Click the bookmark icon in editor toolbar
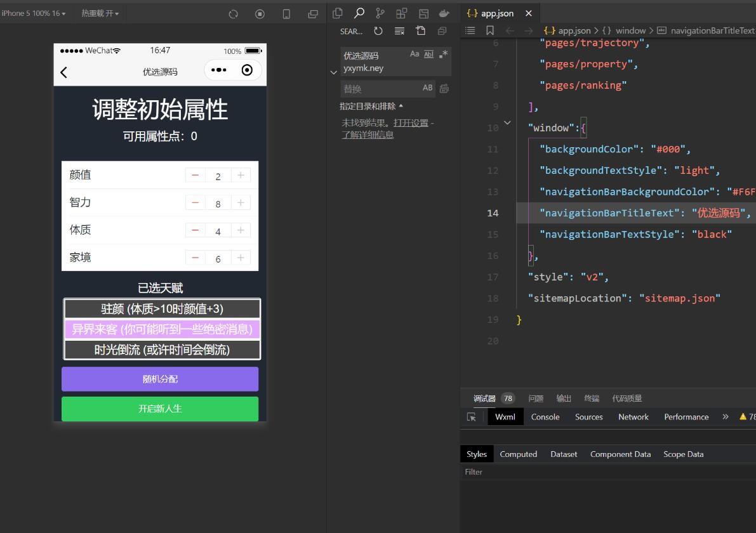This screenshot has width=756, height=533. click(489, 30)
